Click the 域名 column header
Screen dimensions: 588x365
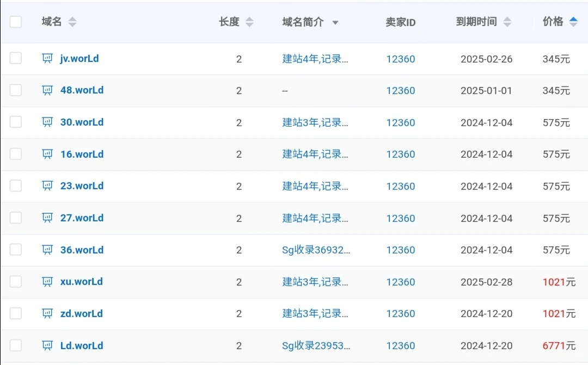(x=52, y=22)
